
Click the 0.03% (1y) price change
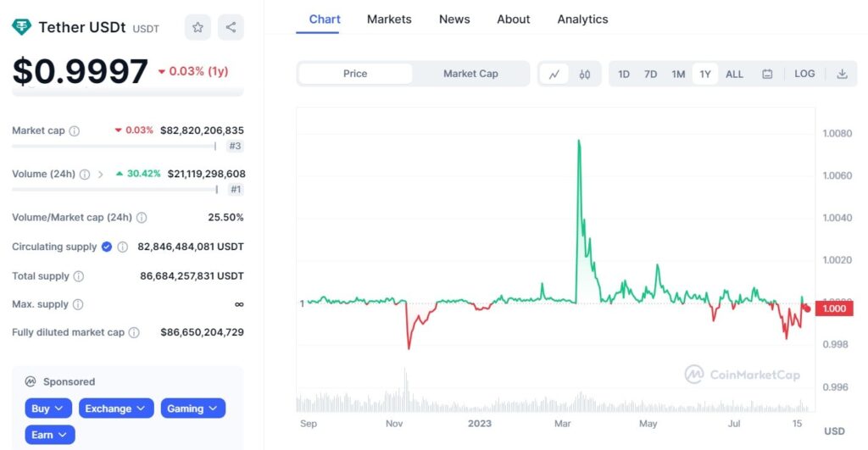click(193, 71)
